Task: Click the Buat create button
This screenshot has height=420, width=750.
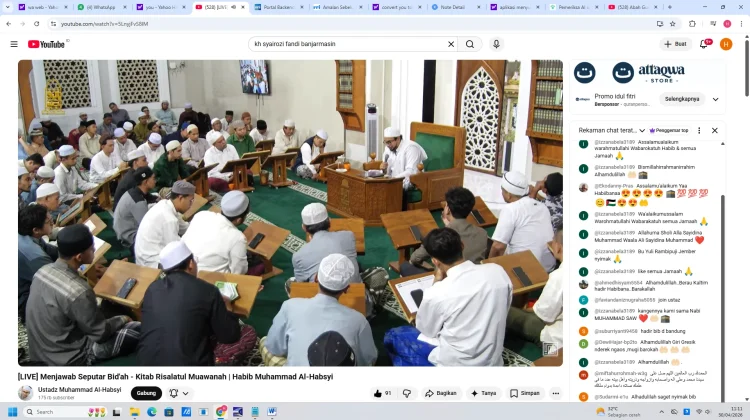Action: click(675, 44)
